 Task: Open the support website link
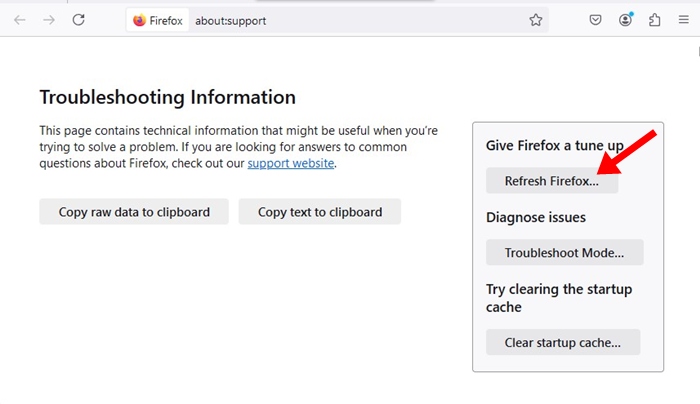(x=290, y=163)
